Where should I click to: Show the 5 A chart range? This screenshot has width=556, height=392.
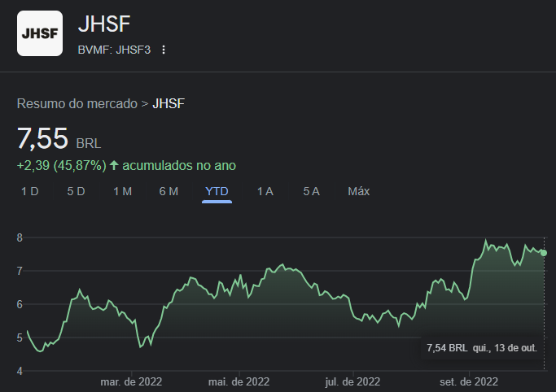point(311,192)
